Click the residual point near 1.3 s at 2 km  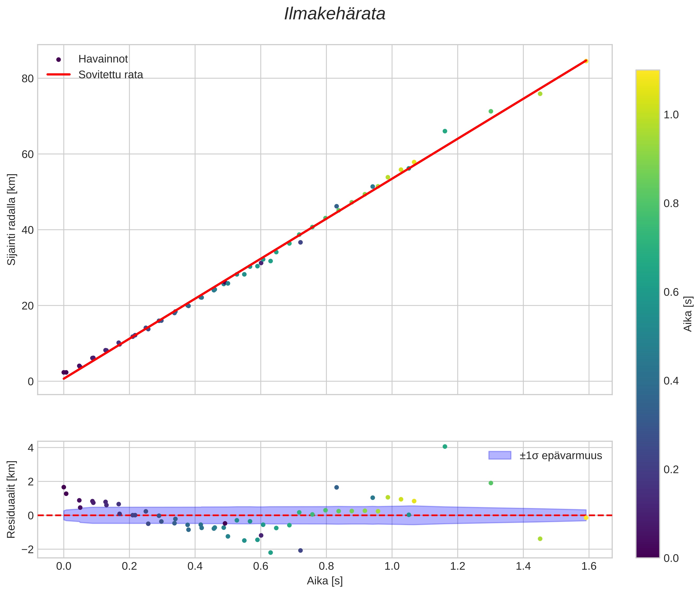click(x=491, y=483)
